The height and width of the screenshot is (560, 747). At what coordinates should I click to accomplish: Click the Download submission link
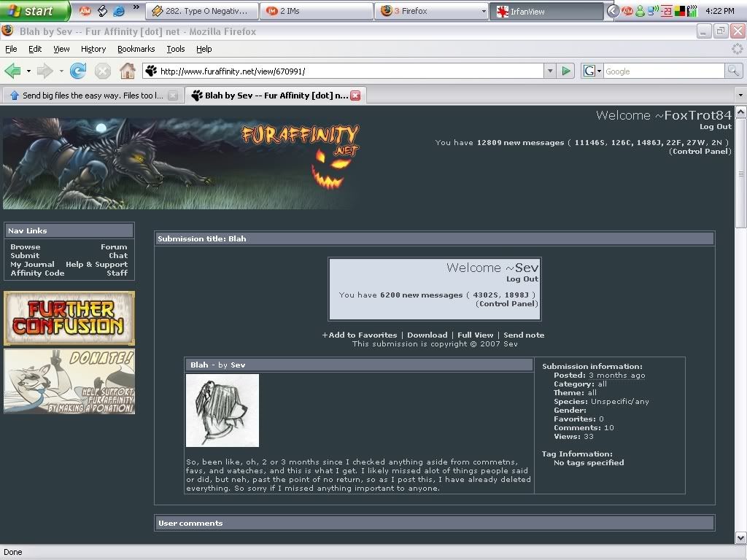tap(427, 335)
